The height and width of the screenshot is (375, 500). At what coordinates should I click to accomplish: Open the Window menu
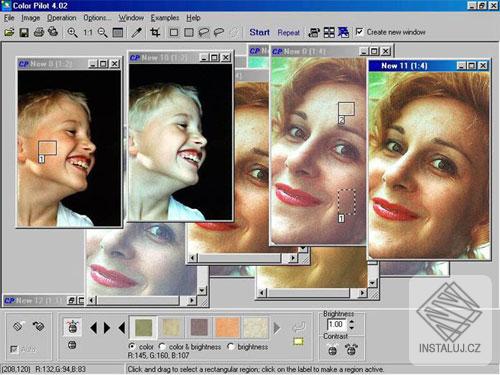coord(131,18)
